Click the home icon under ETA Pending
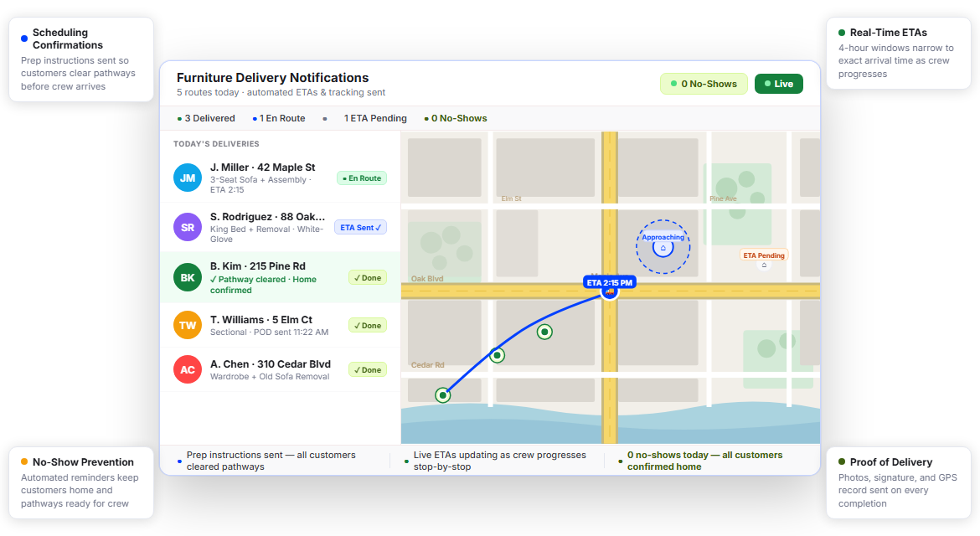The image size is (980, 536). coord(764,265)
